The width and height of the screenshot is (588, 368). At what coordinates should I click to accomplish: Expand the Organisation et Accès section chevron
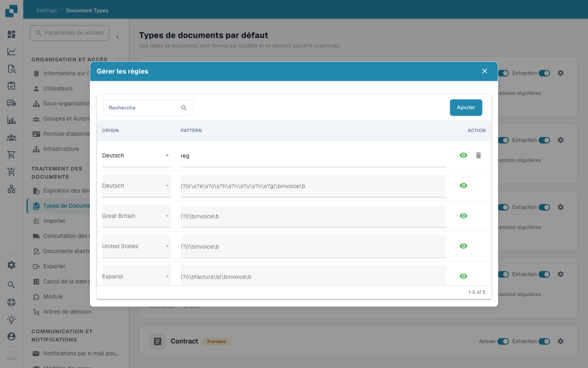coord(118,59)
